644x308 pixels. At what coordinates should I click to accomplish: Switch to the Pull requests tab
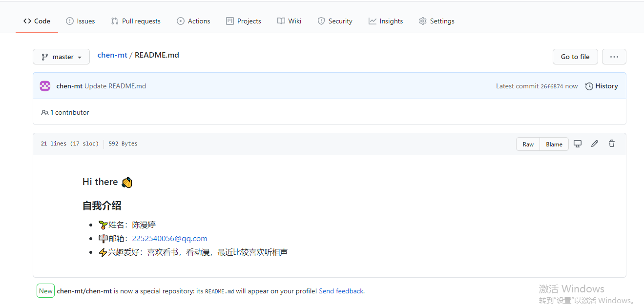coord(135,21)
